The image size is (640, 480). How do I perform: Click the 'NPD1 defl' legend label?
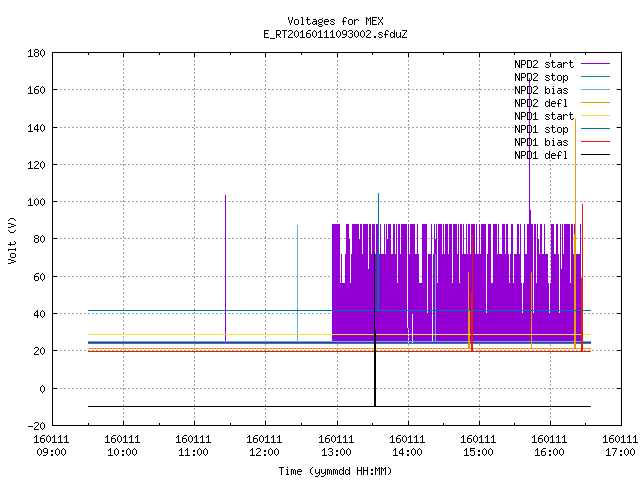(541, 156)
